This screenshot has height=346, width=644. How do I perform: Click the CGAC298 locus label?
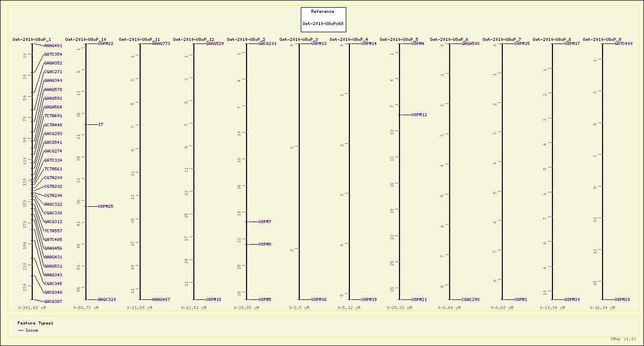click(471, 299)
